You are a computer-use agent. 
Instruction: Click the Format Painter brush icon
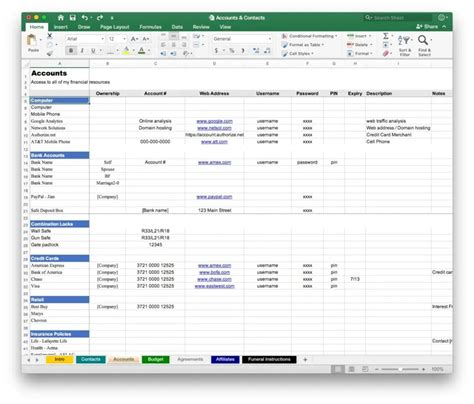click(50, 53)
